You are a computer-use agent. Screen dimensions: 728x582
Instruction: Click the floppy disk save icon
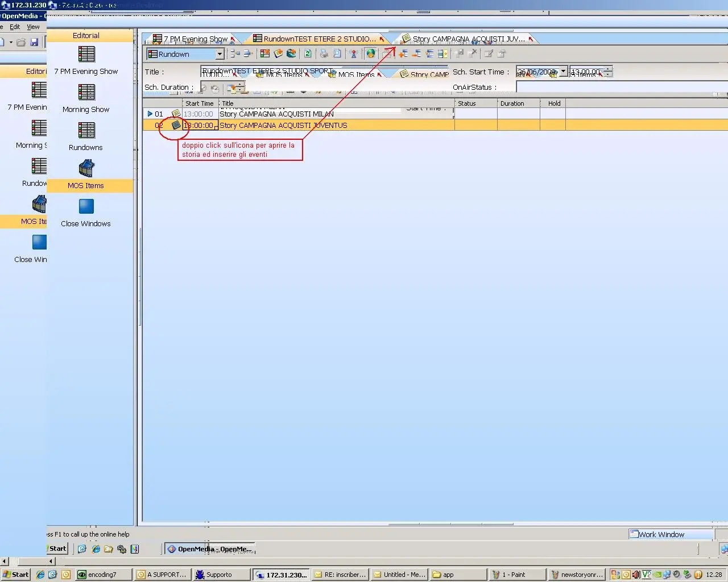coord(34,42)
